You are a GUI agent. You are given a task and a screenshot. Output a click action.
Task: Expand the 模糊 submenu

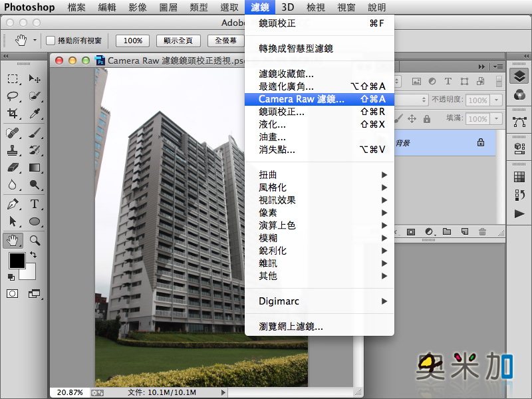(x=319, y=238)
